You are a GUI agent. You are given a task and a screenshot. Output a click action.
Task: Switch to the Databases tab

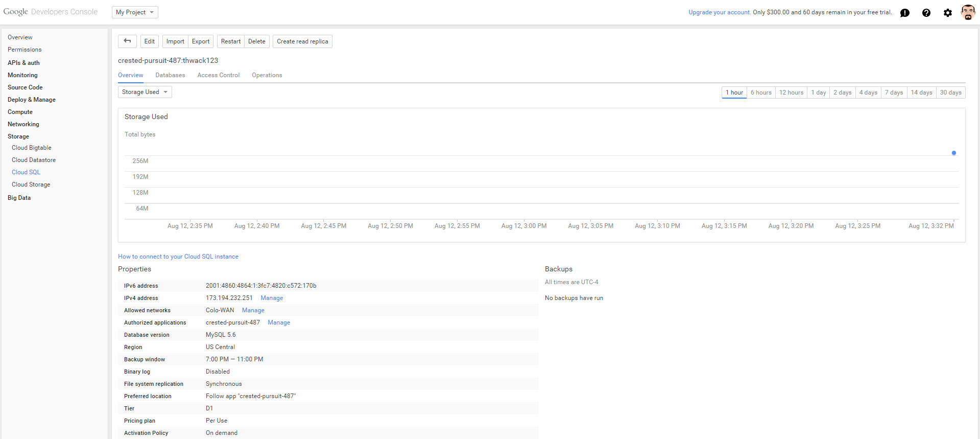[x=171, y=75]
